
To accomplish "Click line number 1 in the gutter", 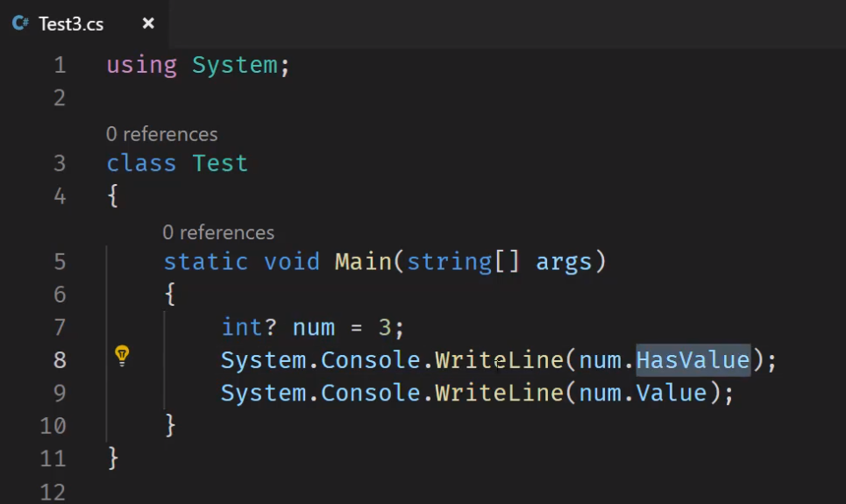I will (x=60, y=65).
